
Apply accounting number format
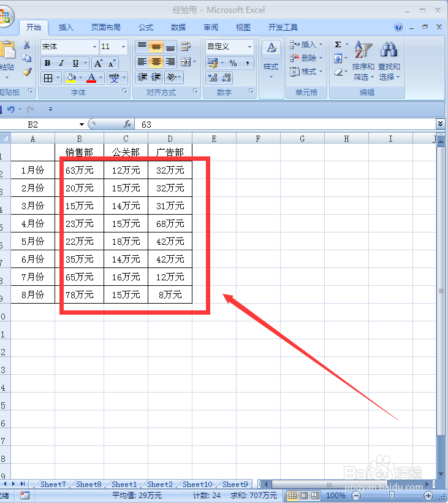click(212, 63)
